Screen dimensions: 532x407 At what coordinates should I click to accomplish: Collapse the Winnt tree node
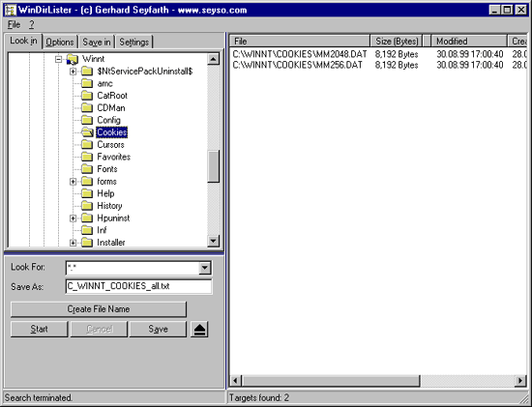(x=58, y=59)
